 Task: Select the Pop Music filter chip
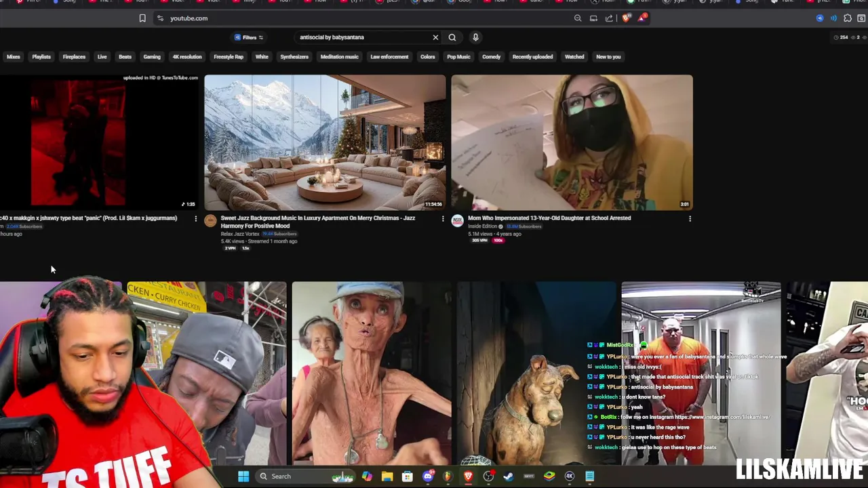point(458,57)
